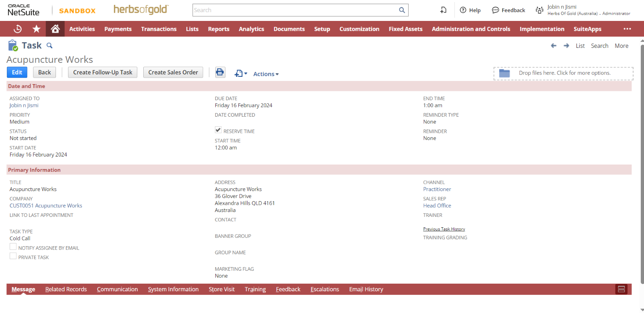
Task: Go to the Home icon
Action: 55,29
